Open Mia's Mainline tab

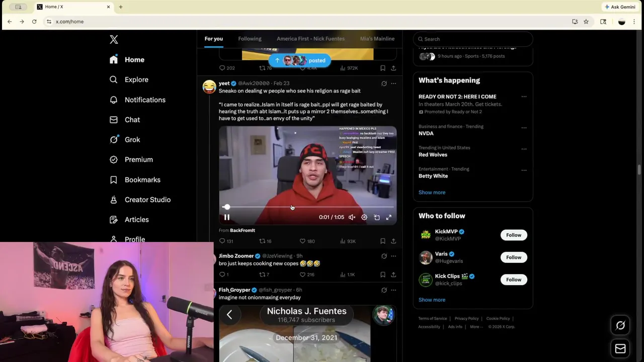377,39
